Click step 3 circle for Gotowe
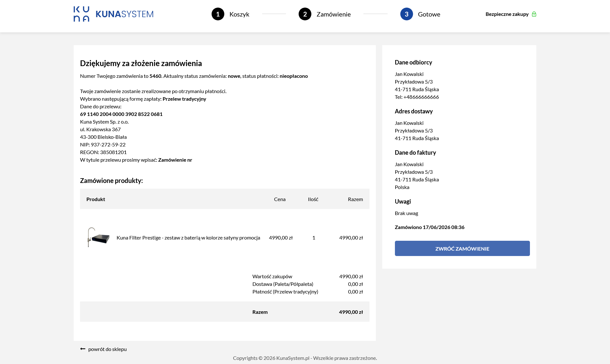 coord(407,14)
